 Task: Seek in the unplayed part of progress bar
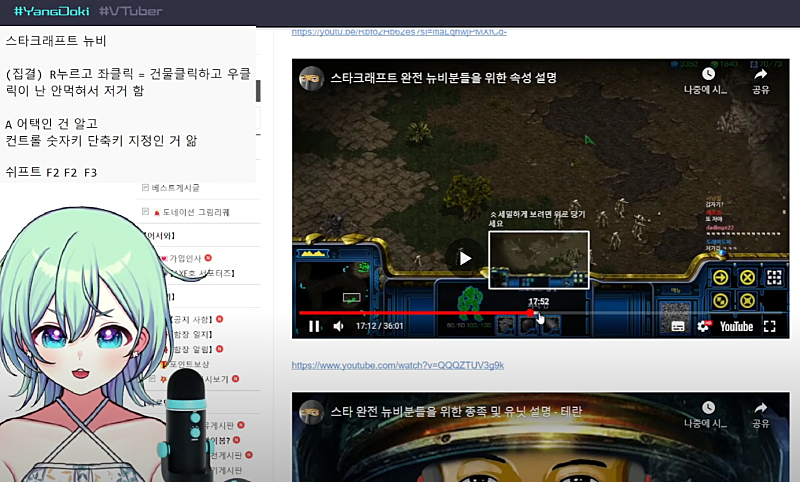coord(658,313)
